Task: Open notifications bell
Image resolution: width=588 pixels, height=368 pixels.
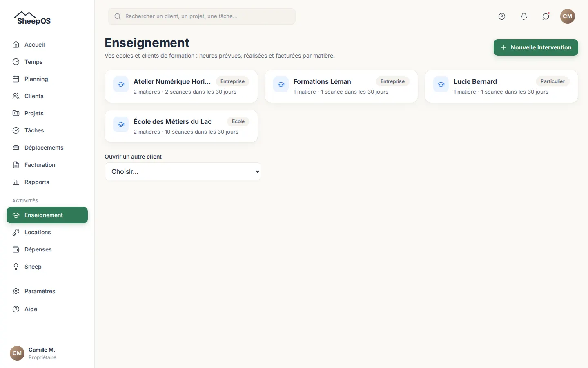Action: tap(524, 16)
